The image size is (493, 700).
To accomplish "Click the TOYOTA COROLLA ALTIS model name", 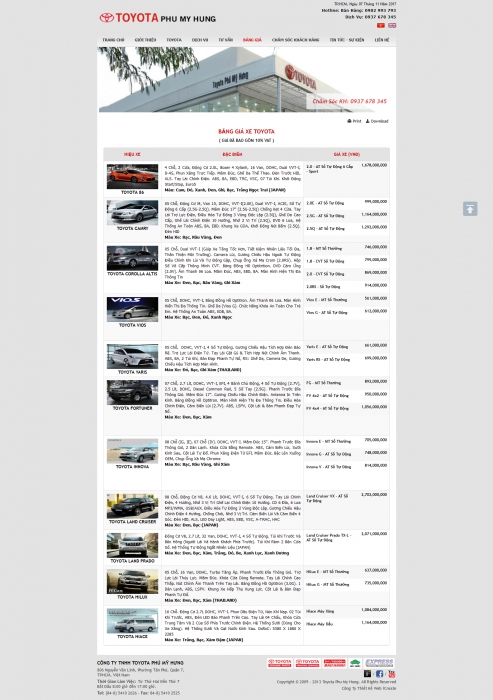I will pos(132,274).
